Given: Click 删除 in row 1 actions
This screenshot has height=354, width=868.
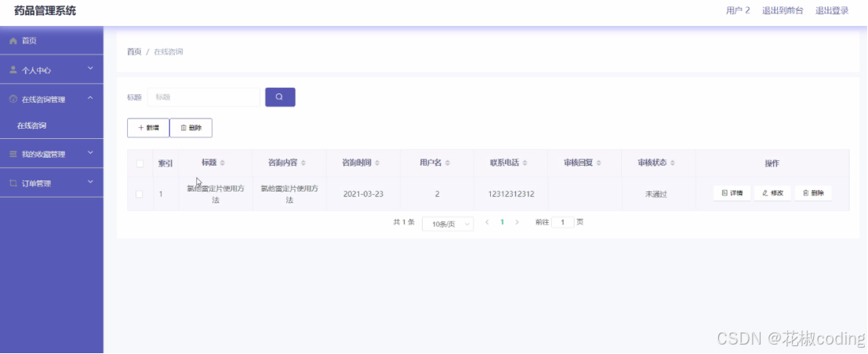Looking at the screenshot, I should [813, 193].
